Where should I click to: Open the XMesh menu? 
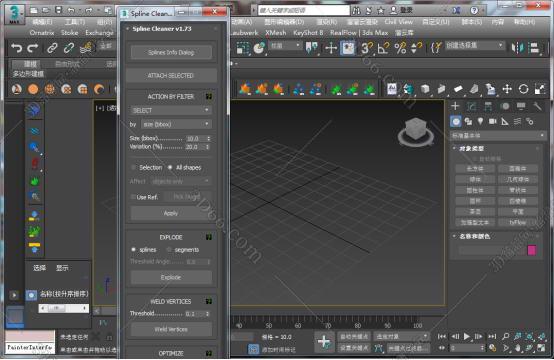[x=276, y=33]
